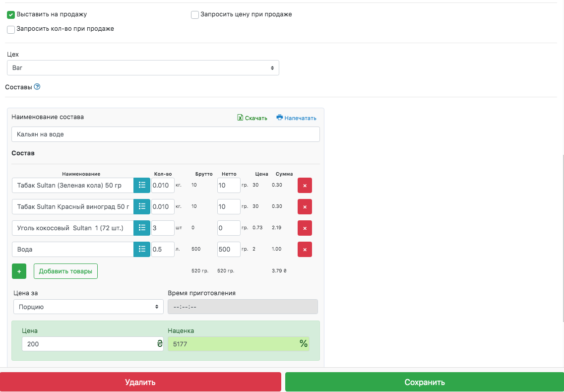The width and height of the screenshot is (564, 392).
Task: Open product list for Табак Sultan Красный виноград
Action: coord(142,206)
